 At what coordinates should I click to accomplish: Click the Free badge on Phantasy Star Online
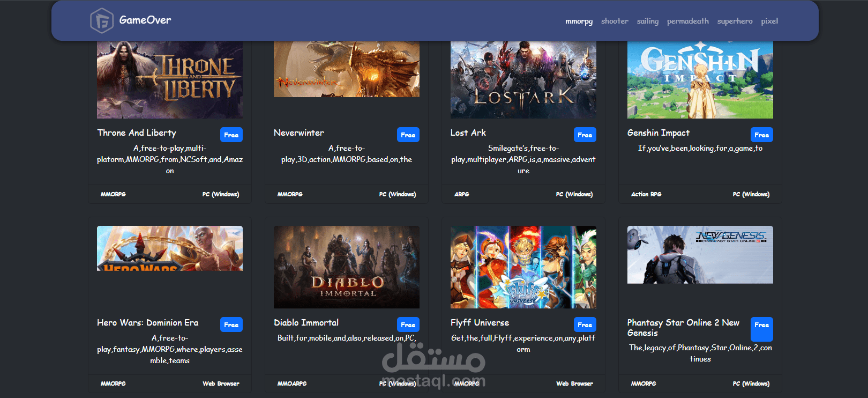[x=762, y=329]
